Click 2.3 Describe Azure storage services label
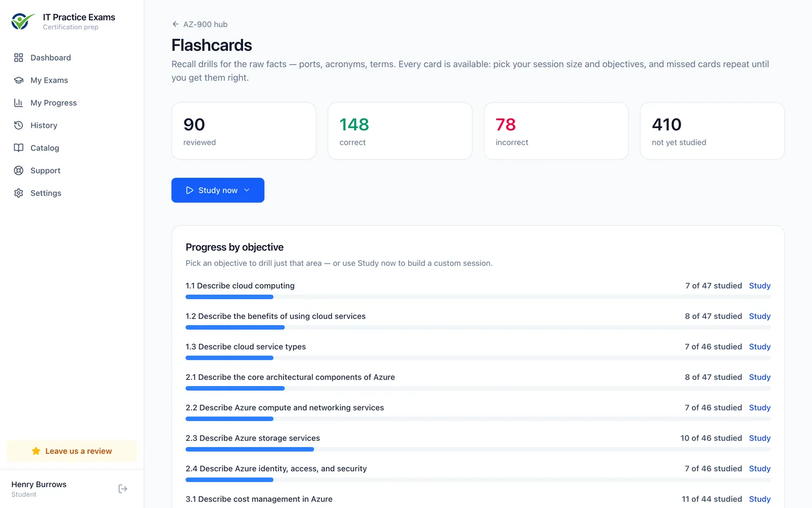This screenshot has height=508, width=812. tap(253, 438)
